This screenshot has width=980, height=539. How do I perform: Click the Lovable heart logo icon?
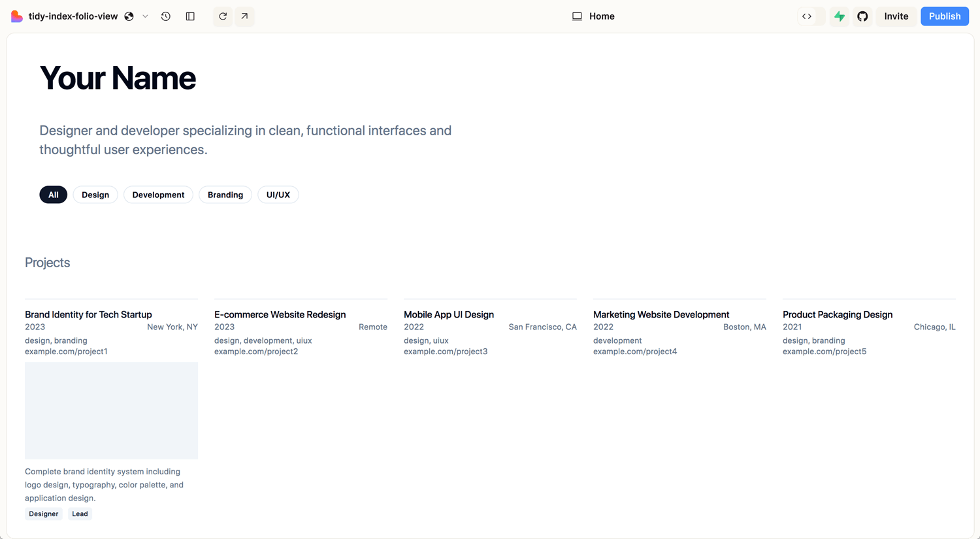pyautogui.click(x=17, y=16)
